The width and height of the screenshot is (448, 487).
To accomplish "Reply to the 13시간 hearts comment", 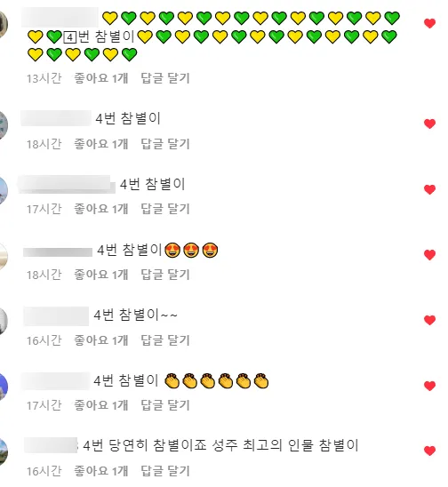I will (x=165, y=78).
